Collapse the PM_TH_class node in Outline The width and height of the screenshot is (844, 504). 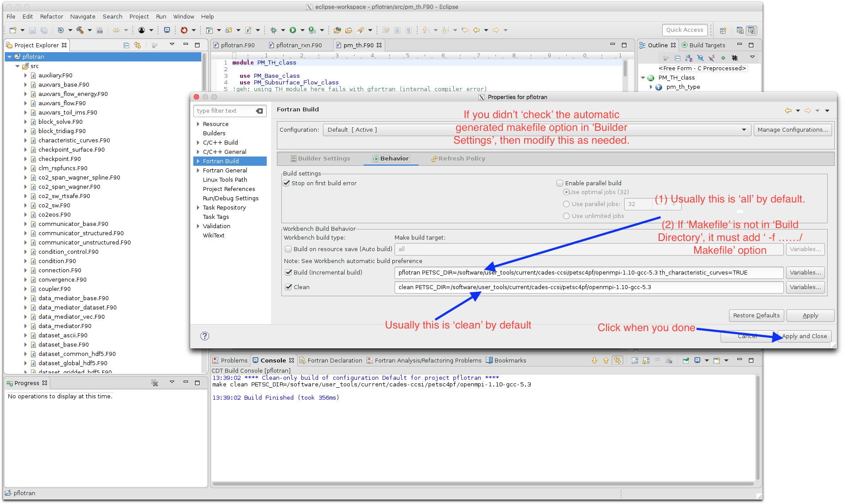pos(643,78)
